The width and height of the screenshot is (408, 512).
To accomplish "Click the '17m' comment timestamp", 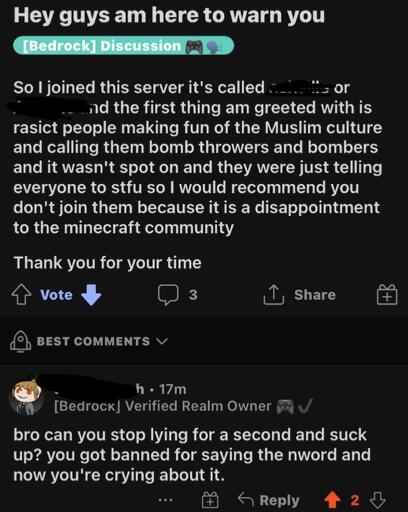I will click(173, 389).
